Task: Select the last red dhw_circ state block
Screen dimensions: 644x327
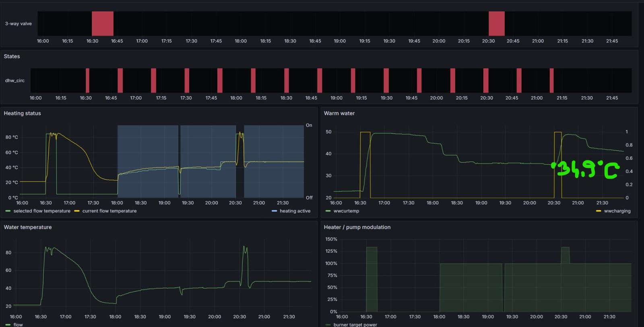Action: pyautogui.click(x=551, y=80)
